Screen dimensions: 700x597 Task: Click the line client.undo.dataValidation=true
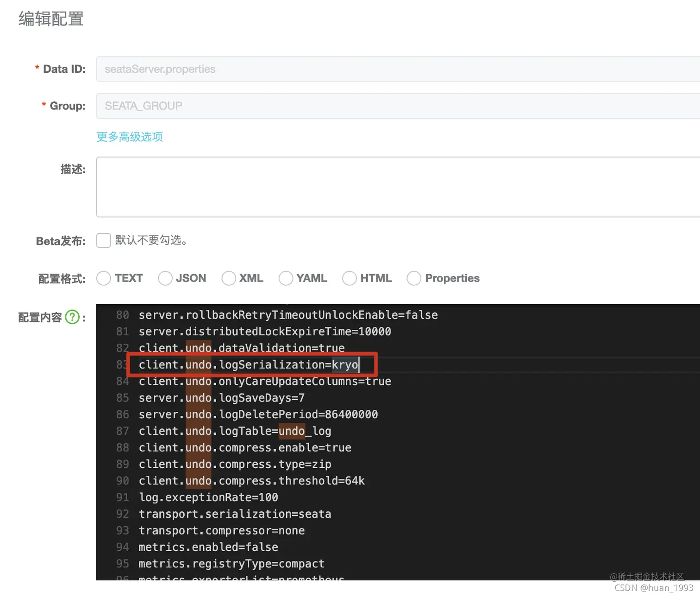point(241,348)
